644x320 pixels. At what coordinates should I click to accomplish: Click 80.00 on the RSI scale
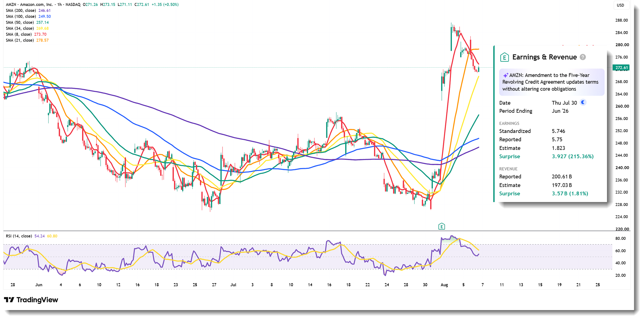(620, 238)
